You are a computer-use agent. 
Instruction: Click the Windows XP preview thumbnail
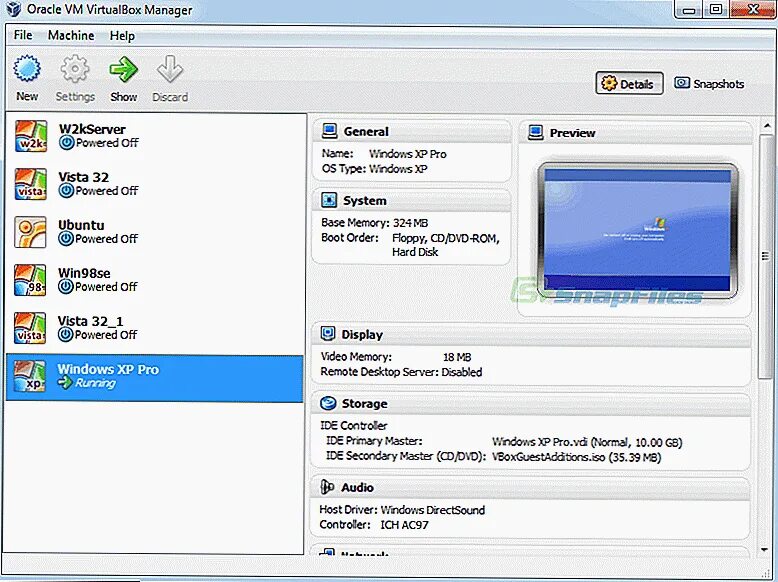(637, 230)
